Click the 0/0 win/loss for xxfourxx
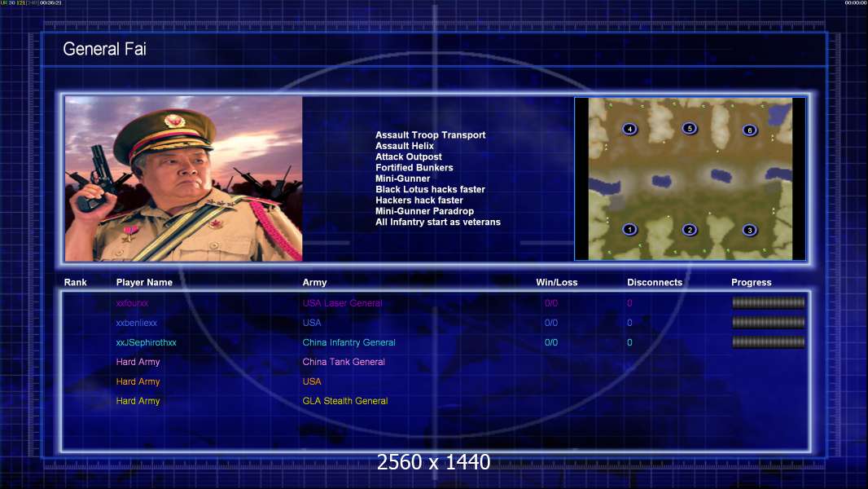This screenshot has width=868, height=489. [x=550, y=303]
